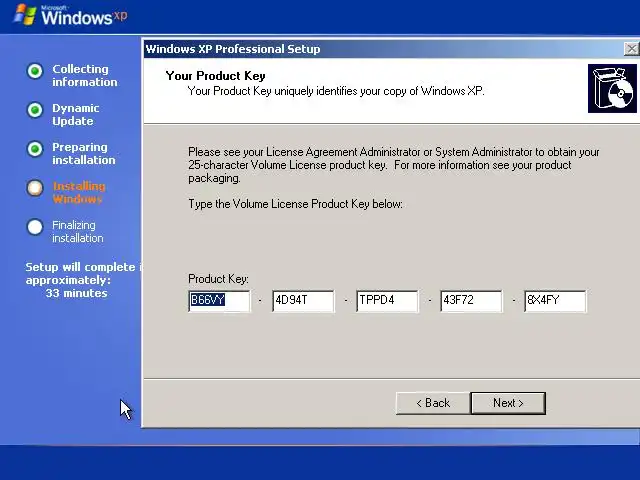The width and height of the screenshot is (640, 480).
Task: Click the 'Preparing installation' label
Action: pyautogui.click(x=84, y=153)
